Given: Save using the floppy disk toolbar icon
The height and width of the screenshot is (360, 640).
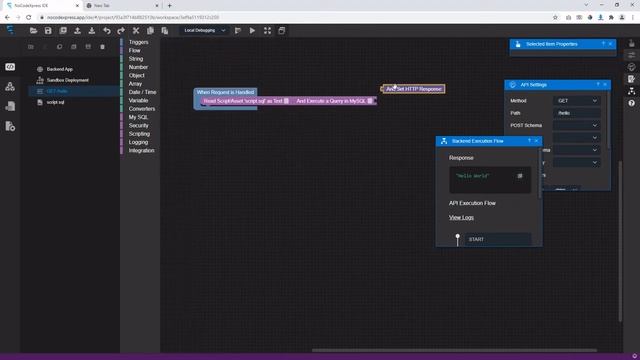Looking at the screenshot, I should [48, 31].
